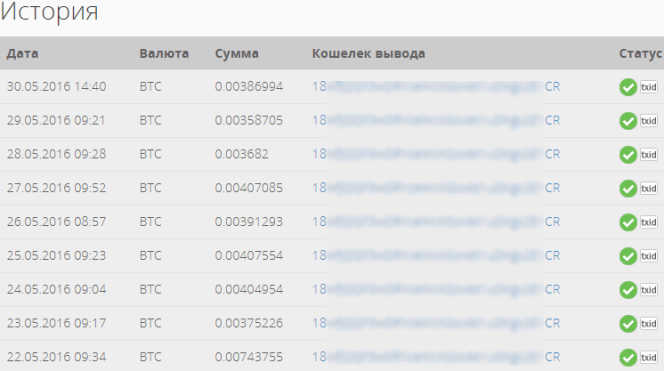Click the green checkmark for 22.05.2016 09:34
This screenshot has height=371, width=664.
(x=628, y=357)
